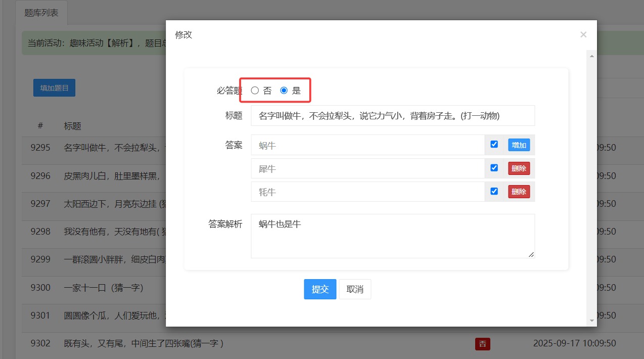Image resolution: width=644 pixels, height=359 pixels.
Task: Click the dialog's scrollbar up arrow
Action: click(591, 56)
